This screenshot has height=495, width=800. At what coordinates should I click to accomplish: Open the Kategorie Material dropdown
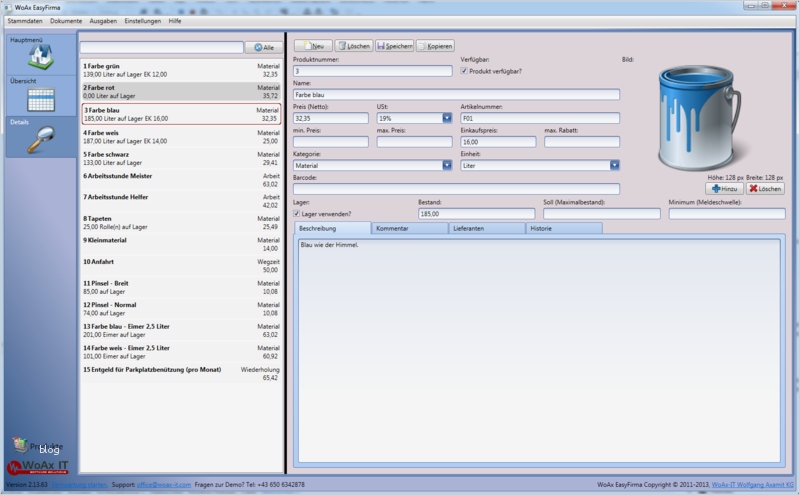tap(446, 165)
